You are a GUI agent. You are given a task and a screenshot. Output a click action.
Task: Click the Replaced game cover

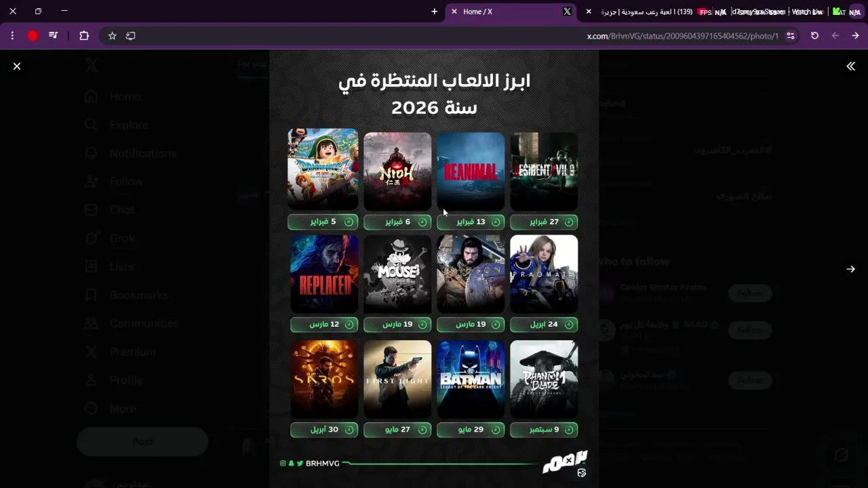[324, 274]
